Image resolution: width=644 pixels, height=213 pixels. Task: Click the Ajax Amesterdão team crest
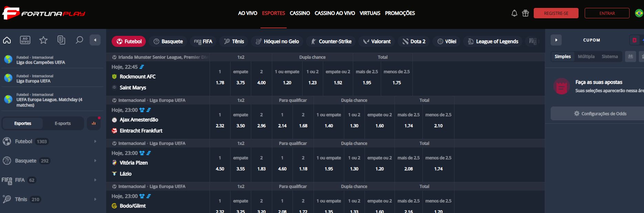click(114, 120)
